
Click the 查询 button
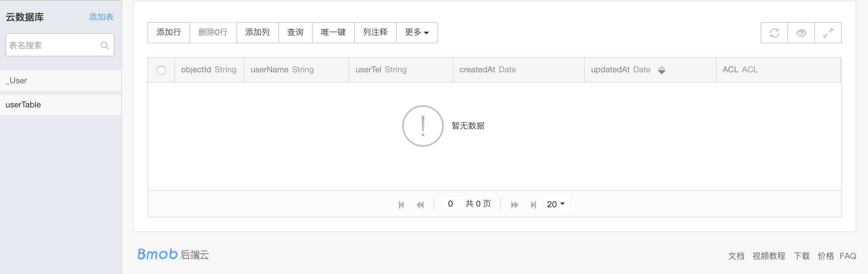tap(295, 33)
